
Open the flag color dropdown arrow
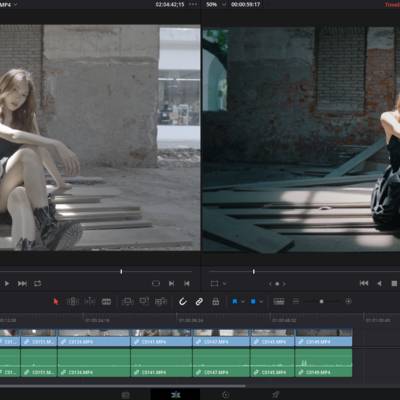point(243,301)
